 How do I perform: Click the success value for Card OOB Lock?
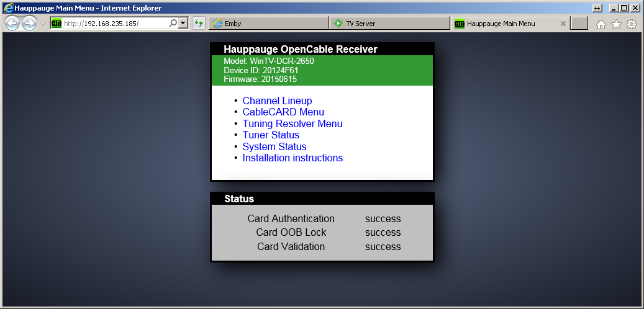click(383, 232)
